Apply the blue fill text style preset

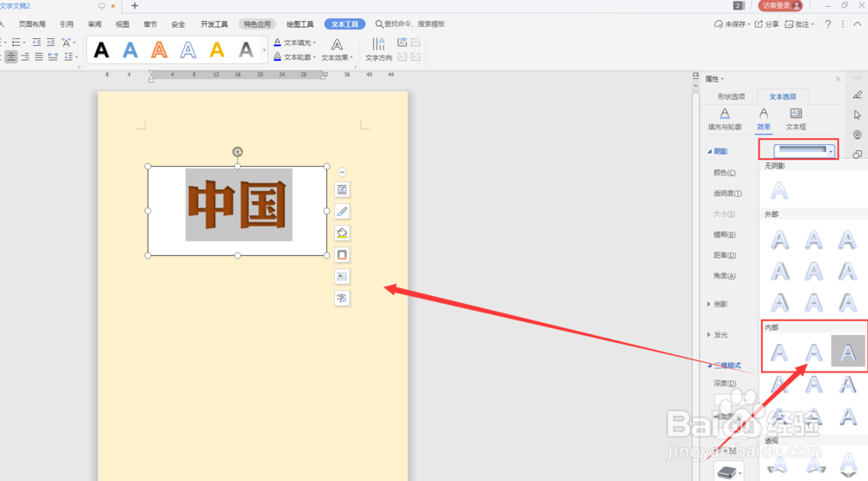tap(130, 50)
